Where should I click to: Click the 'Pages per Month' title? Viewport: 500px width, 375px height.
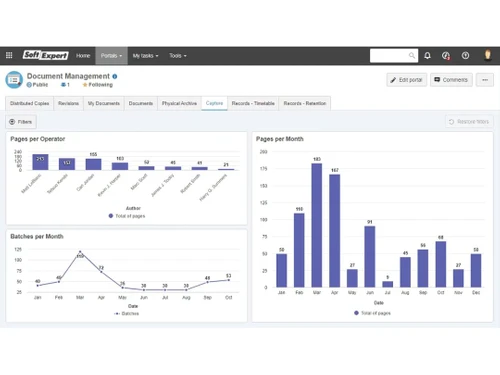pos(280,139)
